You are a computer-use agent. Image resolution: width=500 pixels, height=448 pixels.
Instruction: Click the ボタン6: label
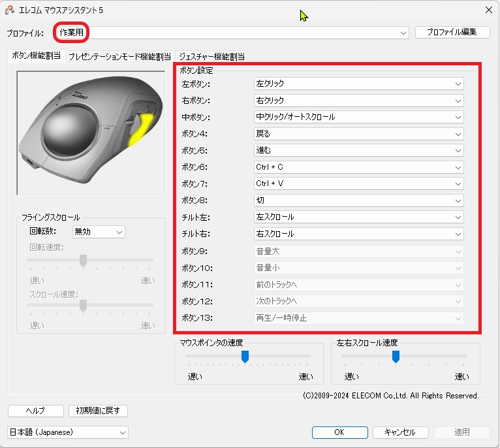point(195,167)
